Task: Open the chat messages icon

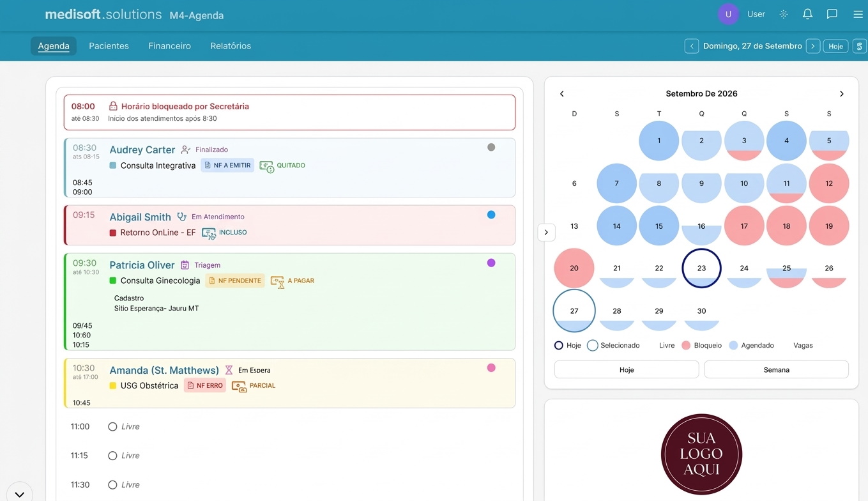Action: click(x=832, y=14)
